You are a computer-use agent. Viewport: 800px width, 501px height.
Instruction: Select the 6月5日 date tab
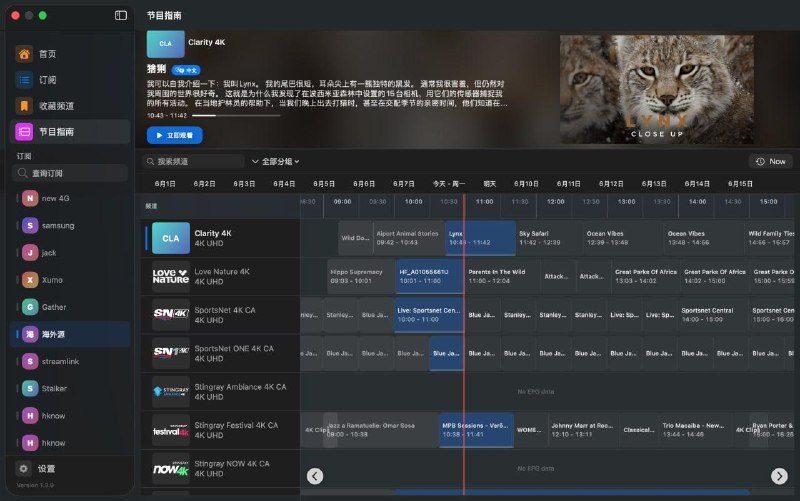[x=324, y=184]
